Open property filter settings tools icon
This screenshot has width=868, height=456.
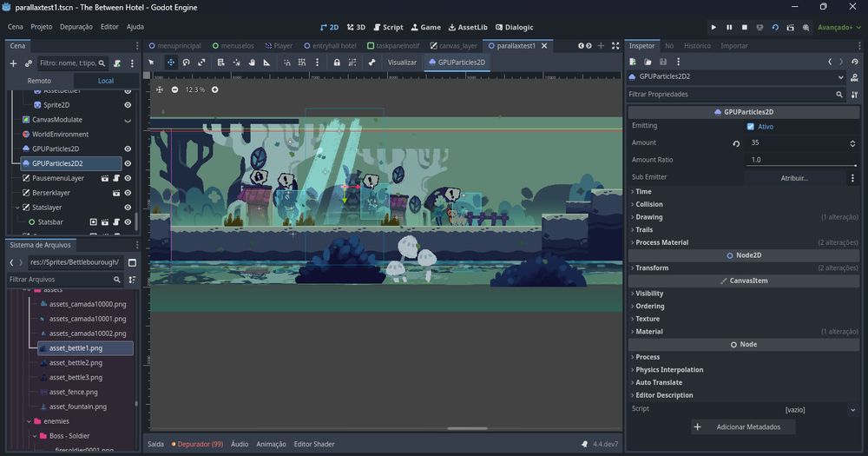point(855,94)
